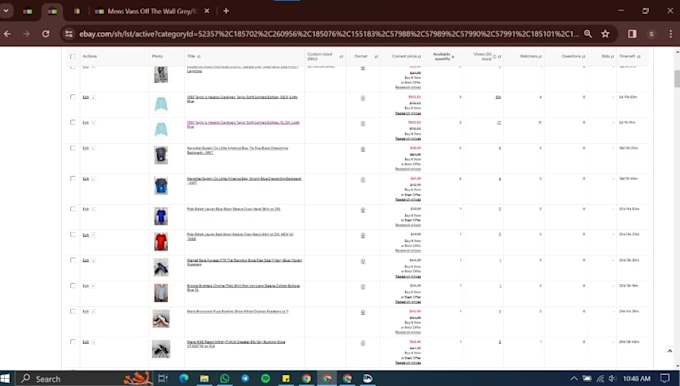Launch Microsoft Edge from the taskbar
Screen dimensions: 680x386
click(x=183, y=378)
